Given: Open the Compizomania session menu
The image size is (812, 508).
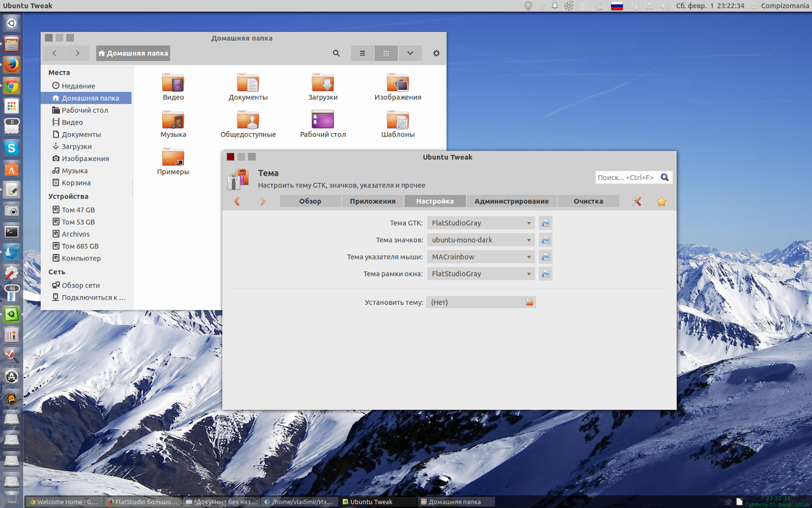Looking at the screenshot, I should 780,6.
